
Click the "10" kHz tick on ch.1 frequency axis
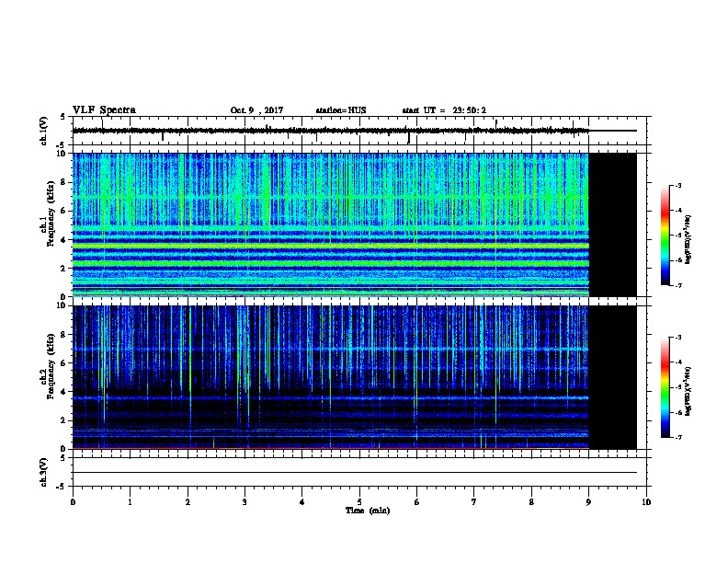pos(63,154)
